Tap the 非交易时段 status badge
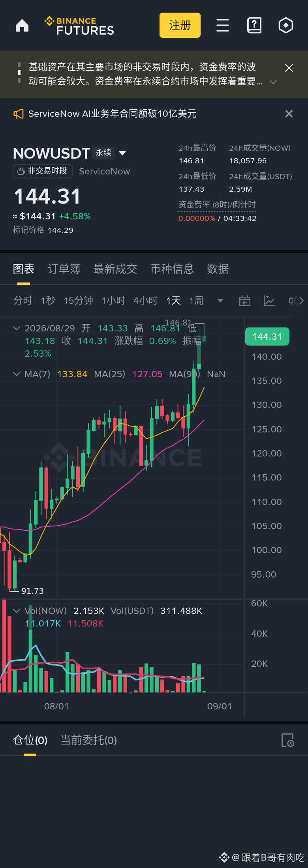The height and width of the screenshot is (868, 308). tap(43, 171)
